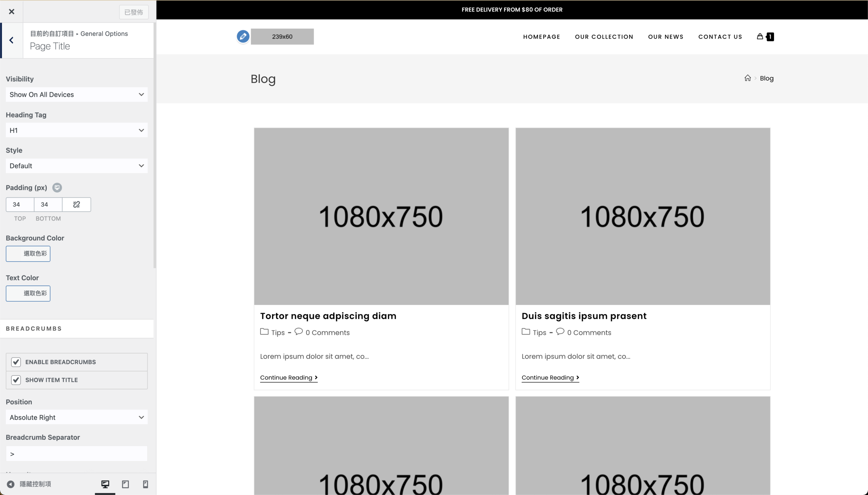Switch to desktop preview device icon
This screenshot has height=495, width=868.
point(105,484)
